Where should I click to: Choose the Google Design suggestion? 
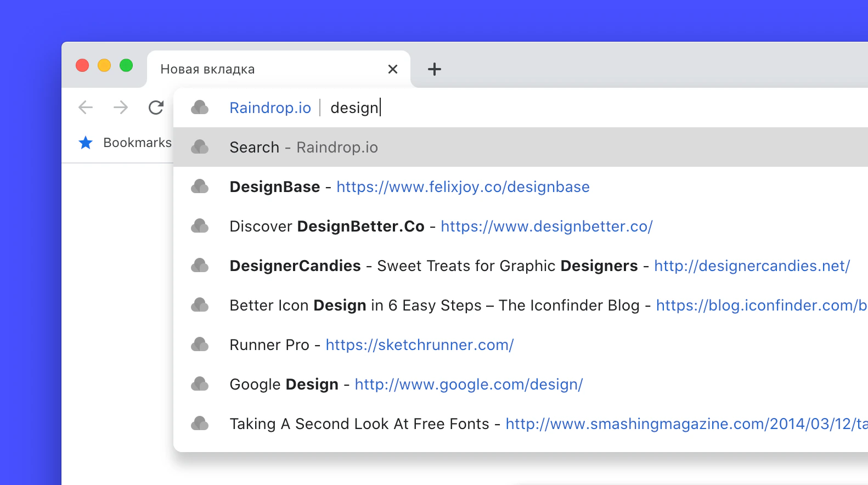coord(521,384)
